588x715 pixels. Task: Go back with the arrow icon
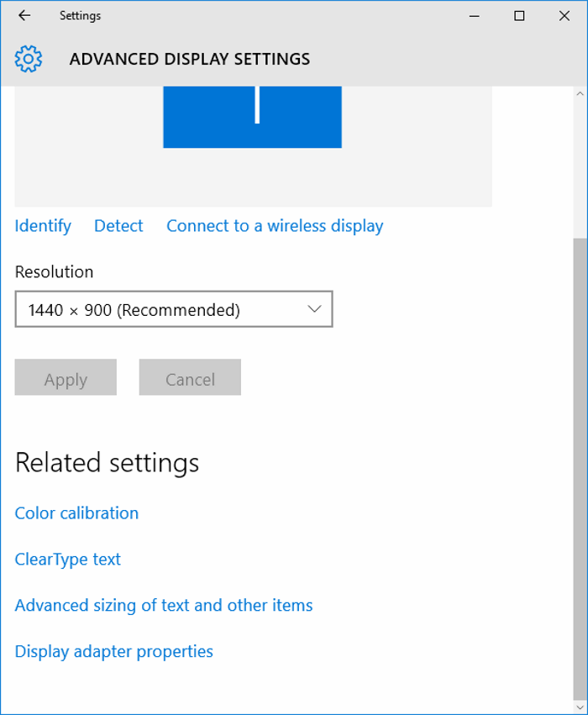[24, 15]
